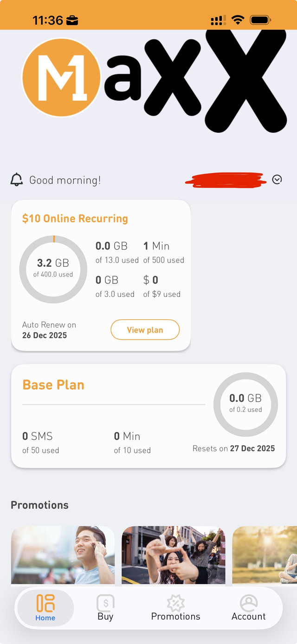Tap the battery indicator icon
This screenshot has height=644, width=297.
260,20
